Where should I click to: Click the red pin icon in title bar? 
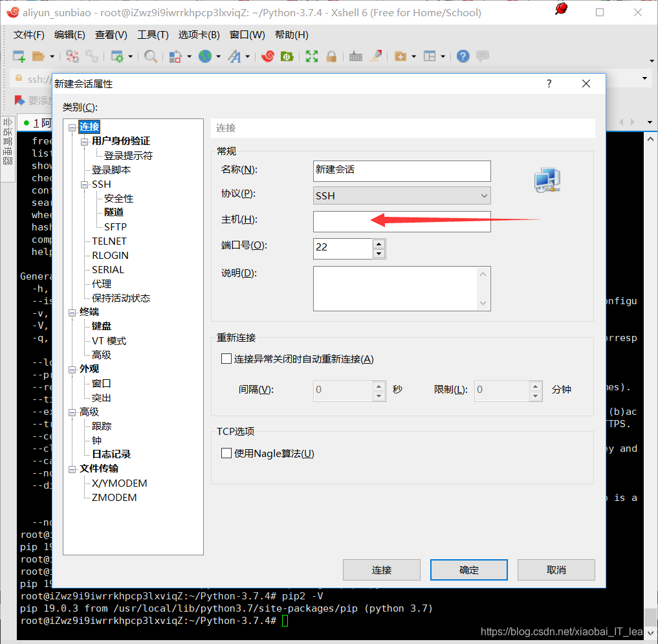(x=561, y=8)
